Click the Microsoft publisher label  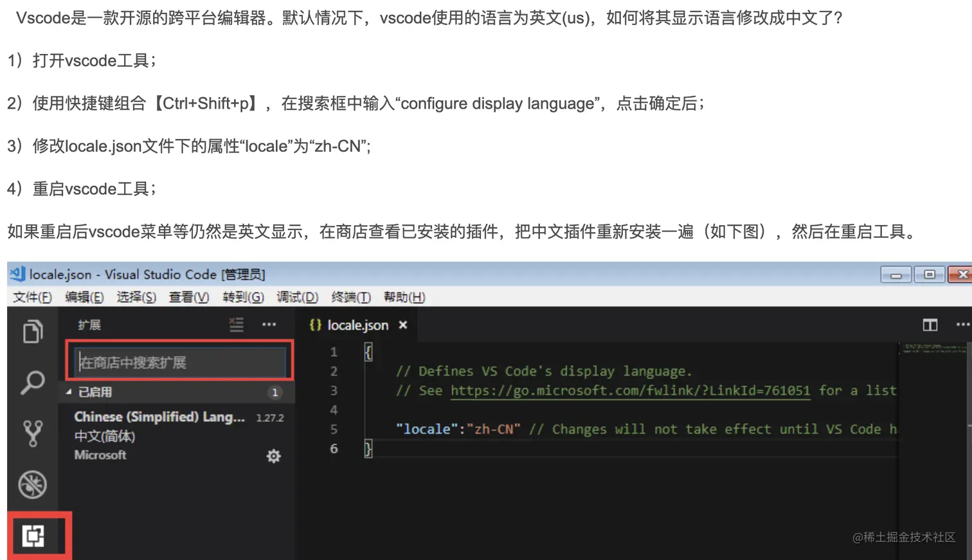point(100,455)
